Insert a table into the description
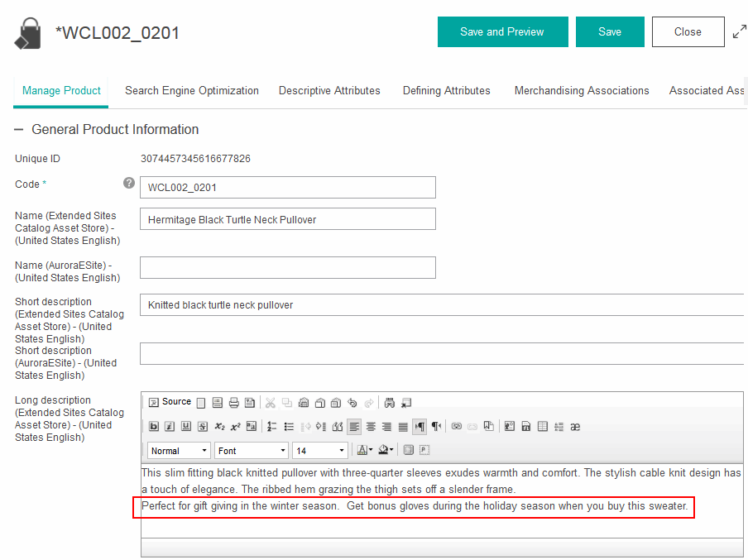This screenshot has height=560, width=748. coord(543,427)
